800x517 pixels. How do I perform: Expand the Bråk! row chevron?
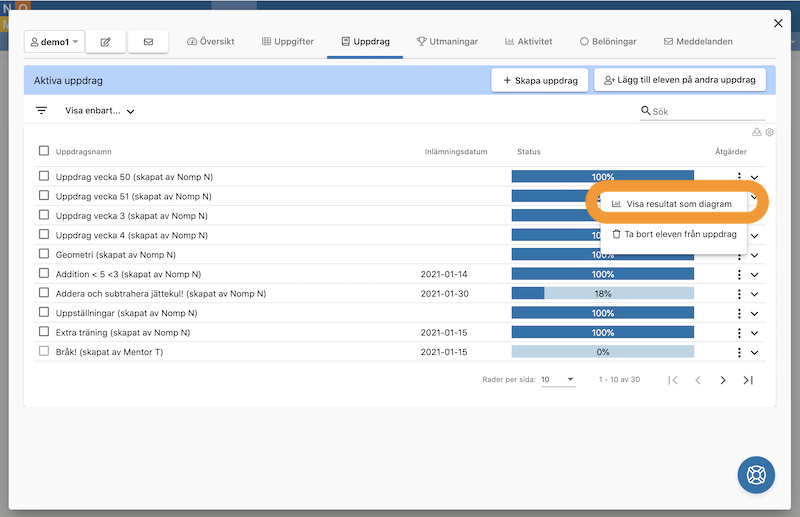tap(755, 352)
